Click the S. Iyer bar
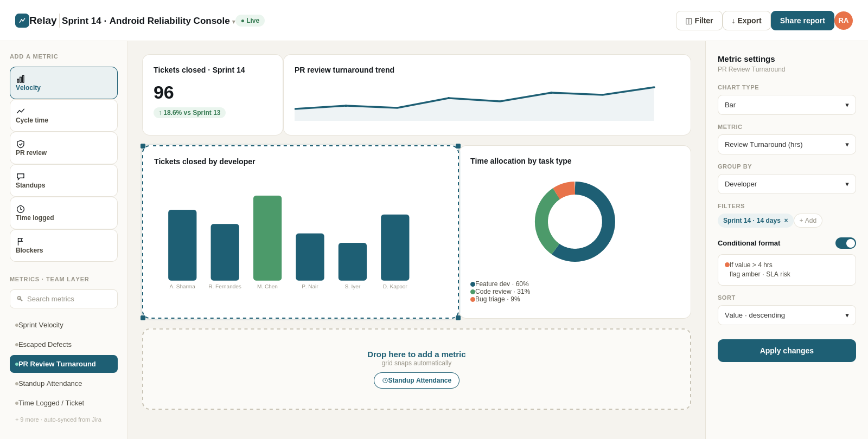868x439 pixels. [x=353, y=262]
